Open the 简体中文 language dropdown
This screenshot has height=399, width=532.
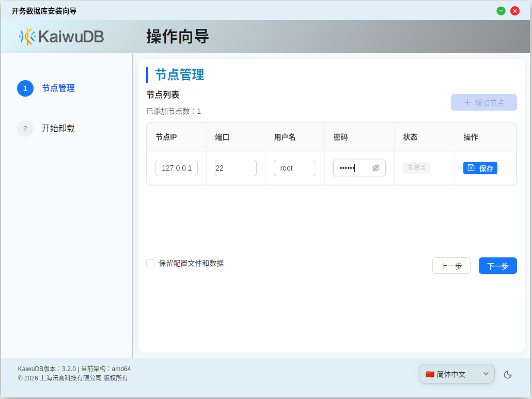point(457,374)
